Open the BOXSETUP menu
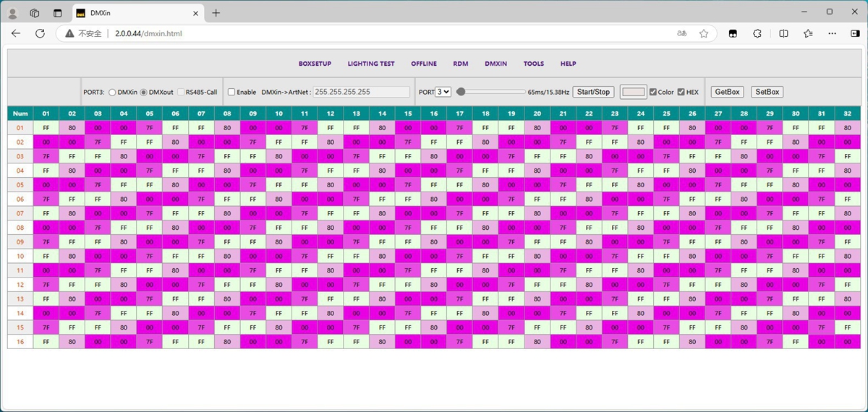868x412 pixels. coord(315,64)
